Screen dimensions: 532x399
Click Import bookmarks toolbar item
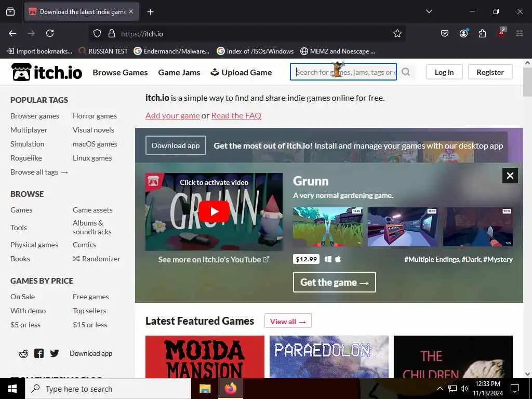pyautogui.click(x=39, y=51)
